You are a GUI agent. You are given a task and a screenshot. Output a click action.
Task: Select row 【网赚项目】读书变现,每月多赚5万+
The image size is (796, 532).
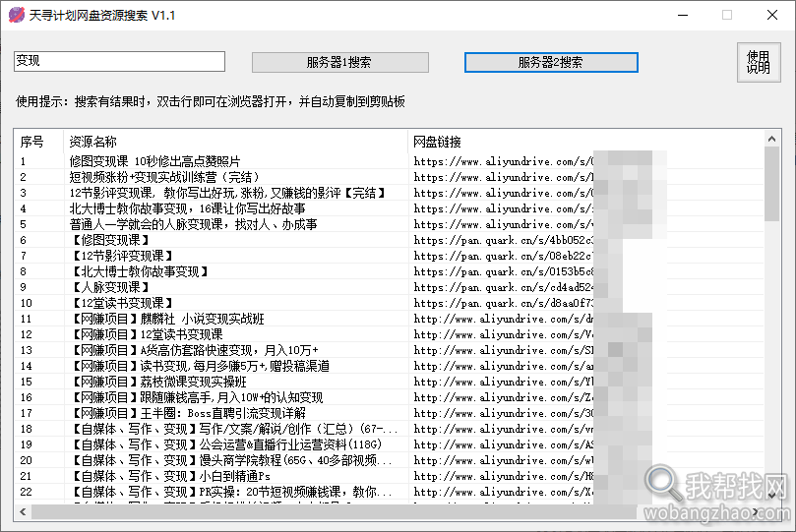[x=390, y=366]
